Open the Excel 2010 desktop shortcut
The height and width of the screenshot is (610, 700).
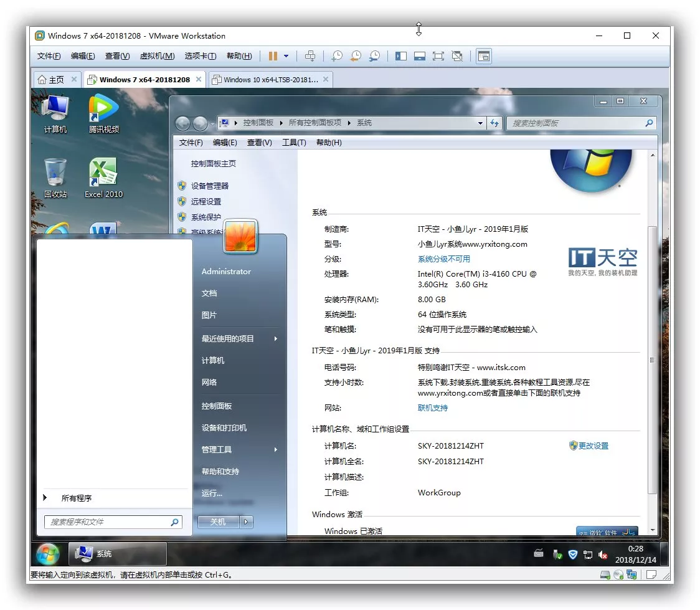[103, 178]
